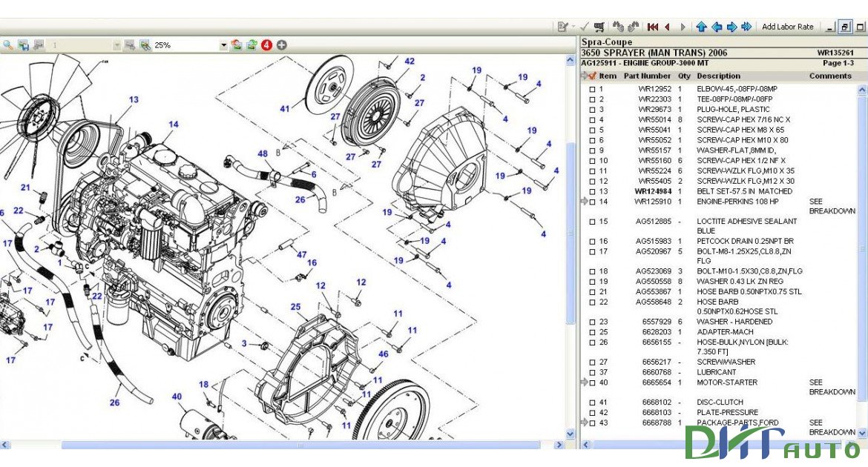The height and width of the screenshot is (467, 868).
Task: Click the Add Labor Rate button
Action: tap(789, 27)
